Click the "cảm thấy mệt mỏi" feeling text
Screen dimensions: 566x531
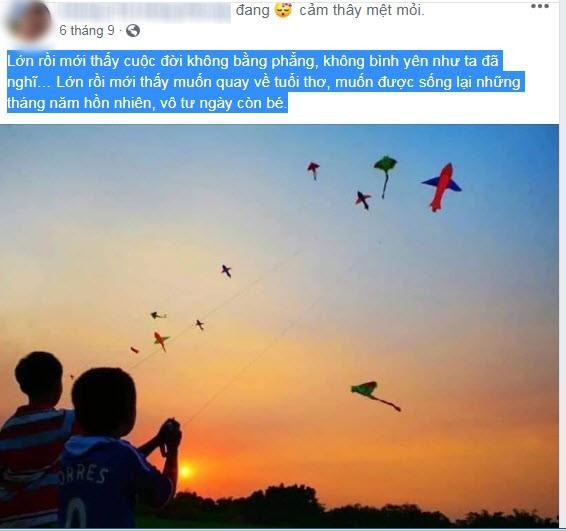[362, 10]
